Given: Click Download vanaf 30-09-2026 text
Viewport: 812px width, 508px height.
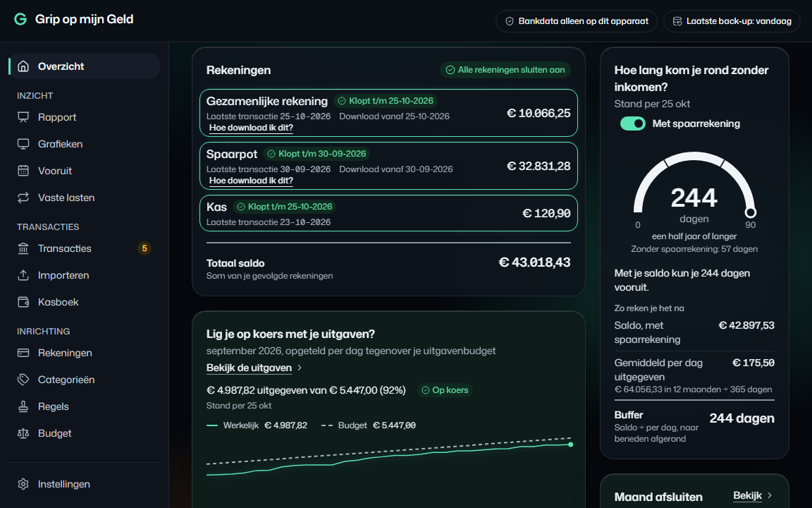Looking at the screenshot, I should pos(395,169).
